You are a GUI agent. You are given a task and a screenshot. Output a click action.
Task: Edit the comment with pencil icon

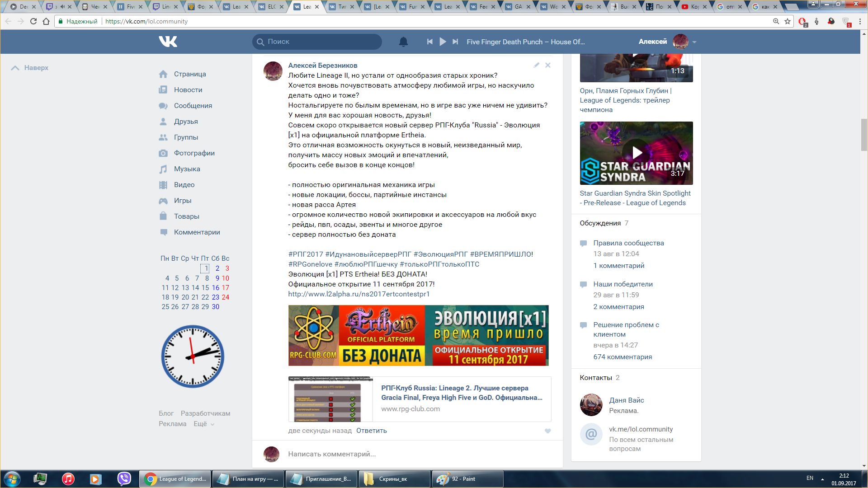pyautogui.click(x=537, y=65)
